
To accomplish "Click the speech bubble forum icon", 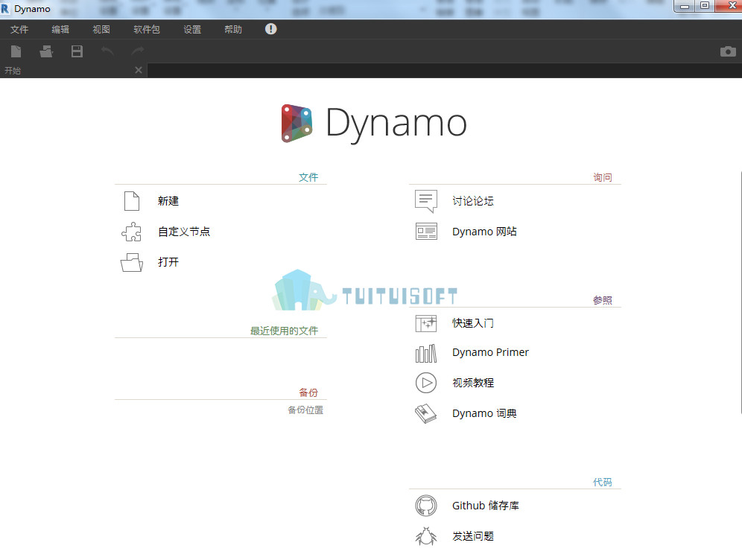I will tap(426, 201).
